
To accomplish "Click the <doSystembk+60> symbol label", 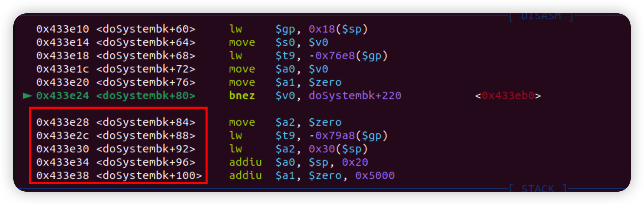I will point(146,29).
